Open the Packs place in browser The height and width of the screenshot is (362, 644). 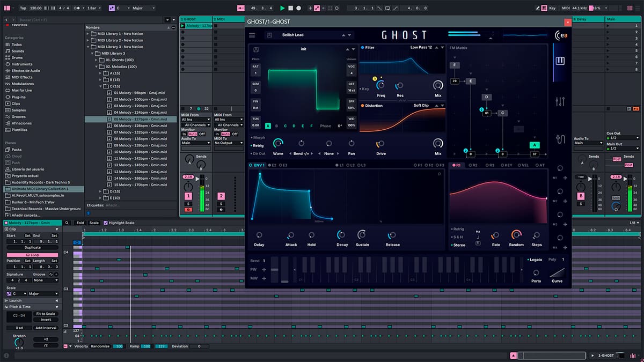(17, 150)
